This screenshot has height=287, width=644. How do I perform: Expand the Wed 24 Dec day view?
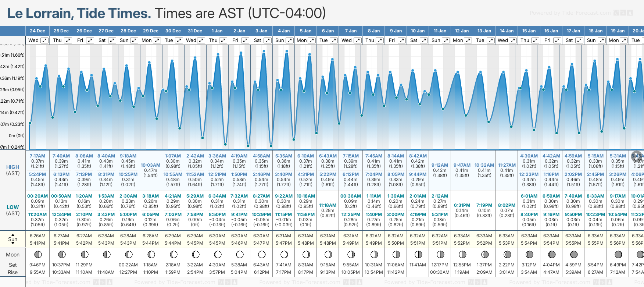coord(44,40)
